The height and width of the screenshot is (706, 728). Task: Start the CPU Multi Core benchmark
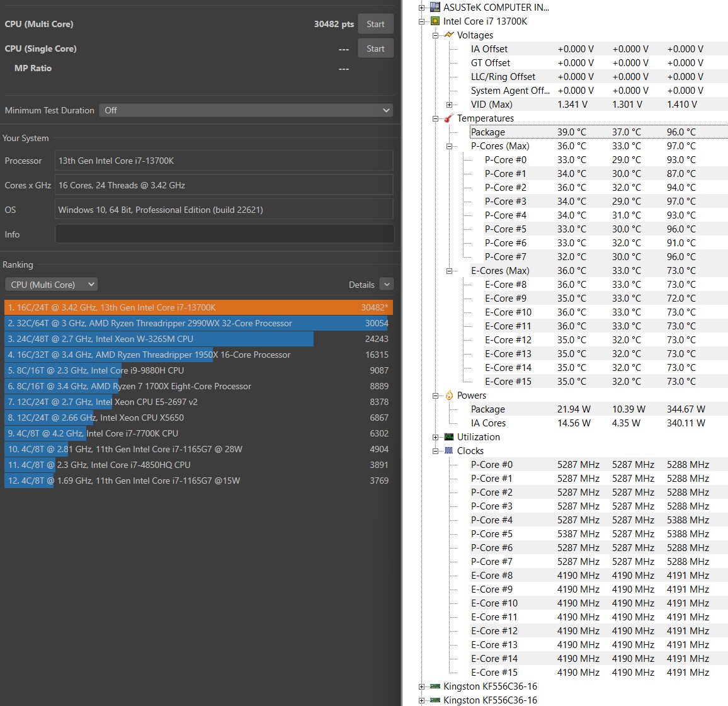tap(375, 24)
